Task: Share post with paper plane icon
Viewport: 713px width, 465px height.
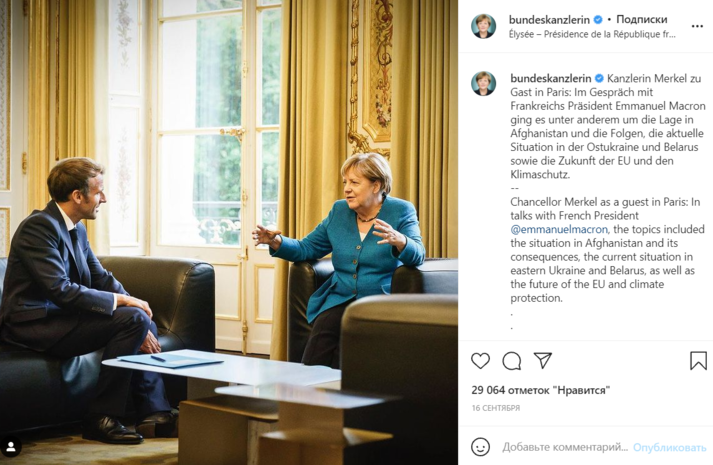Action: 543,360
